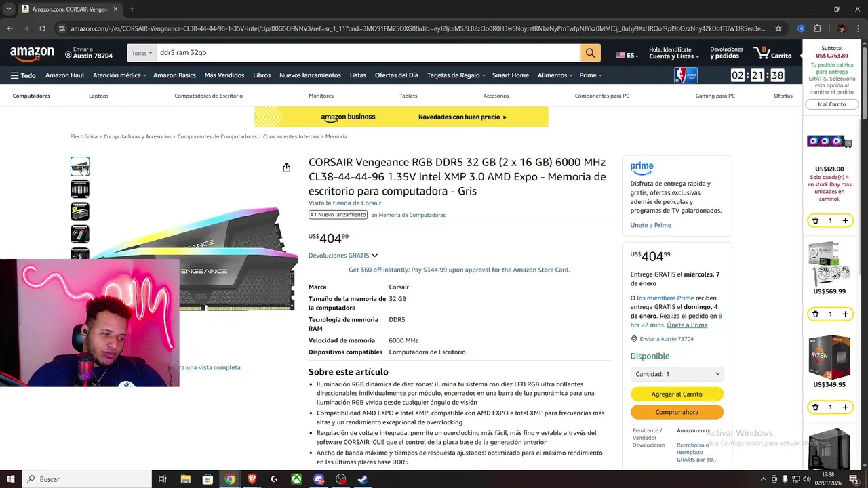Increase quantity of the US$349.95 Ryzen item

click(845, 407)
